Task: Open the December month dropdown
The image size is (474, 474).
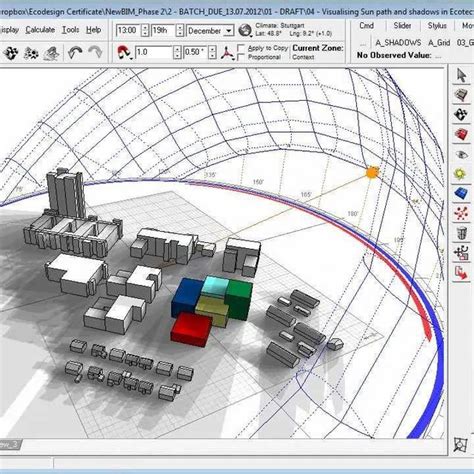Action: pyautogui.click(x=229, y=31)
